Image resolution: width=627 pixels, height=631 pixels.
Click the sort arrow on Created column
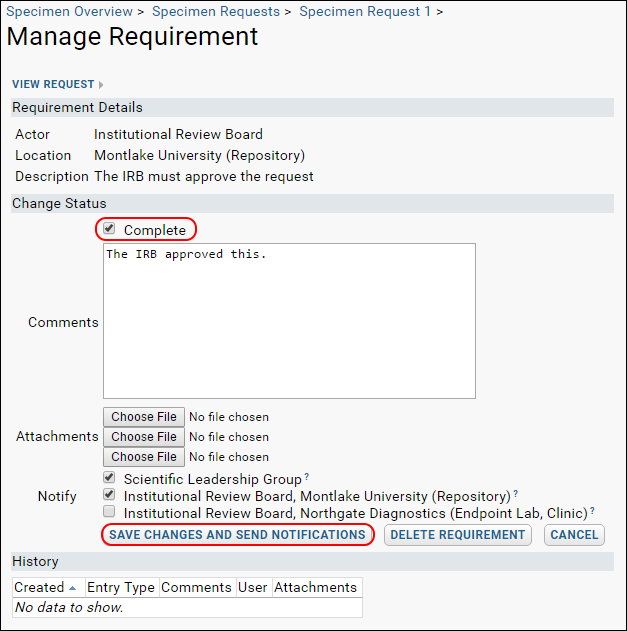coord(72,588)
